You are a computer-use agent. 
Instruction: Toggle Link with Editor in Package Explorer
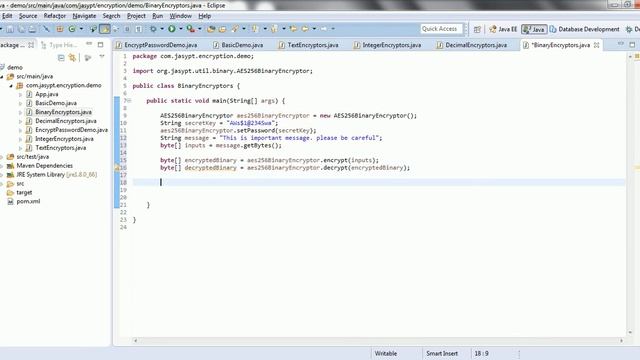pos(72,58)
